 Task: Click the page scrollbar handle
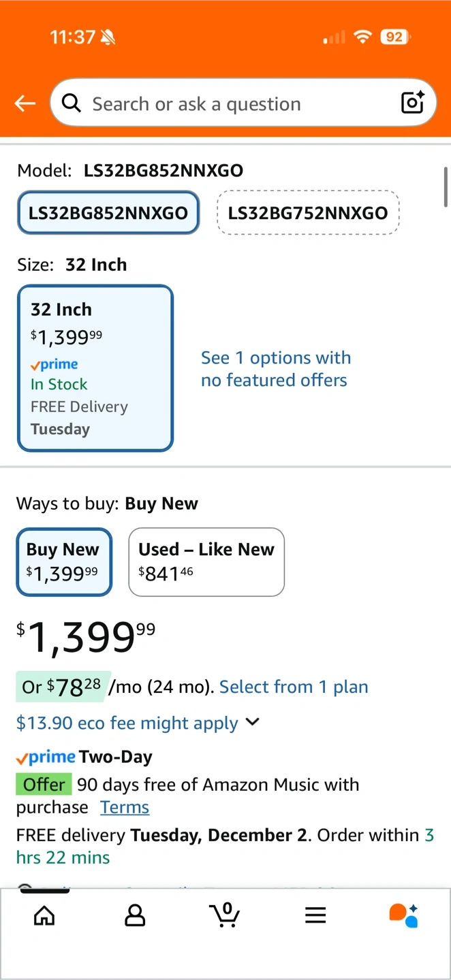pyautogui.click(x=446, y=187)
